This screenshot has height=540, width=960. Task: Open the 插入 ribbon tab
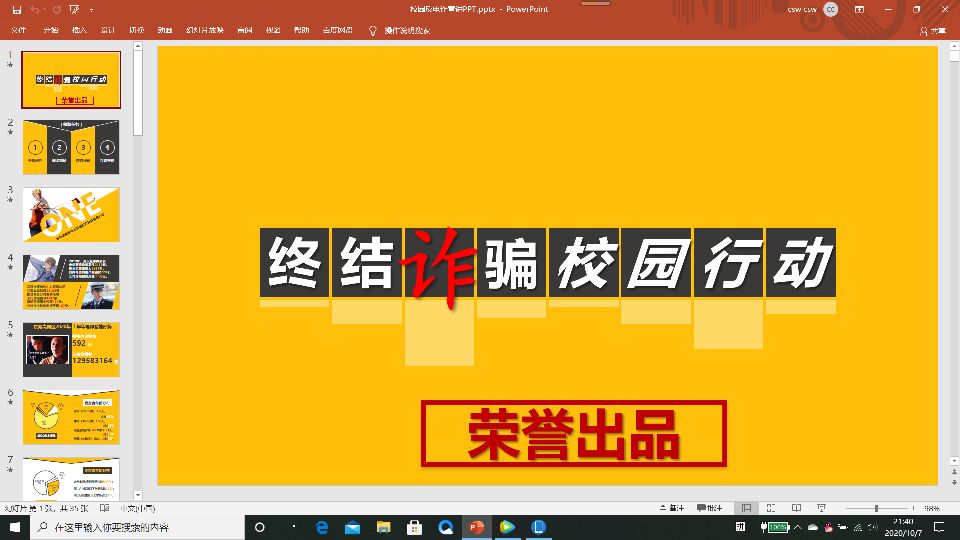click(79, 30)
